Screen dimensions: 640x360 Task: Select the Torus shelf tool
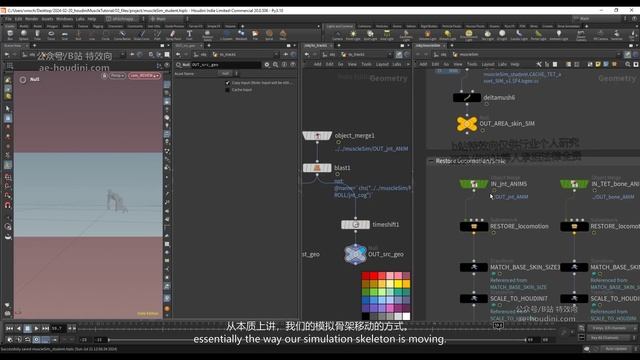(x=51, y=35)
